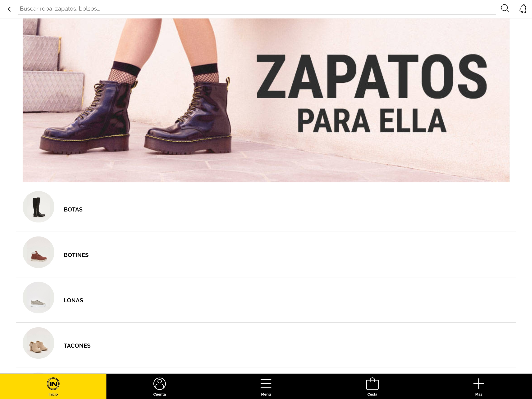Tap the back arrow icon
The width and height of the screenshot is (532, 399).
9,9
